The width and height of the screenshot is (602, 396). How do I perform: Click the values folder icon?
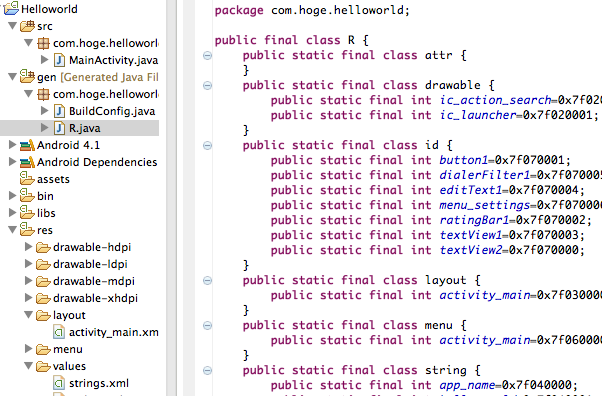click(x=43, y=366)
